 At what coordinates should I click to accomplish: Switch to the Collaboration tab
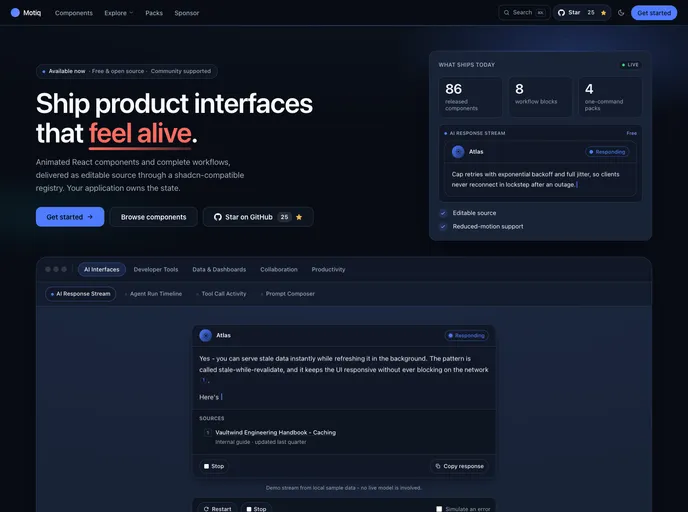279,269
